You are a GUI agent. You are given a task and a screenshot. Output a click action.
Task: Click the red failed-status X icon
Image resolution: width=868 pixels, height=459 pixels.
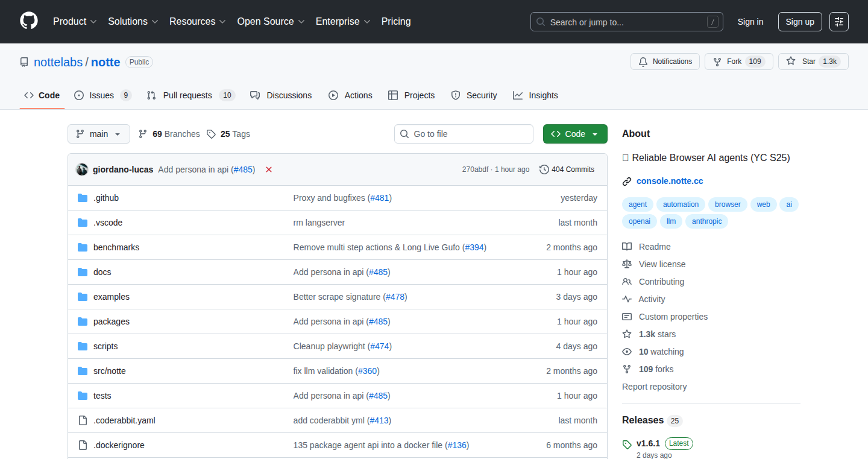coord(269,169)
